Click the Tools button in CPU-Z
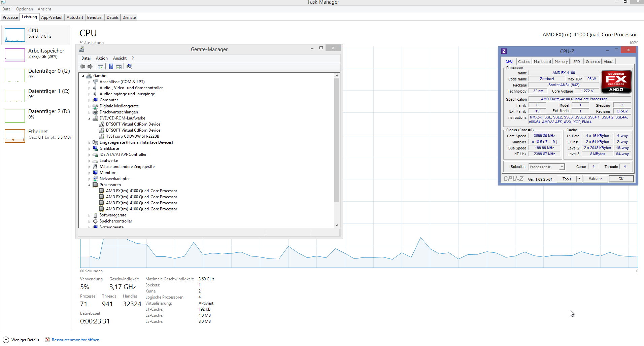The image size is (644, 346). (x=567, y=179)
